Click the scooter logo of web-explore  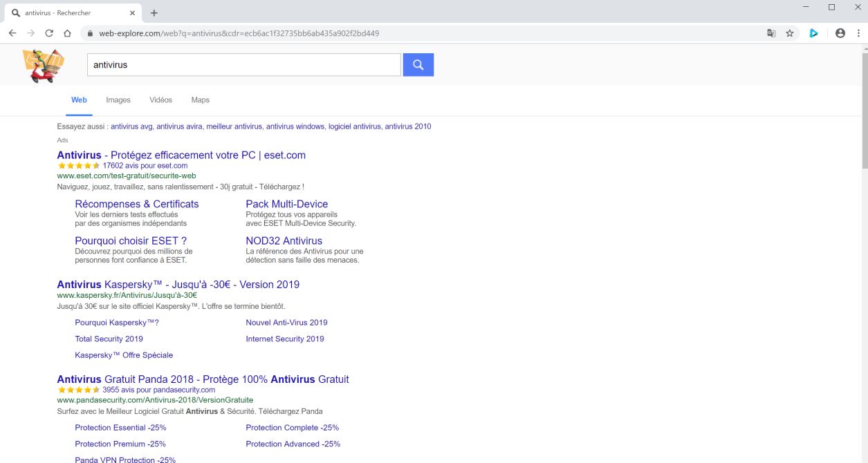pyautogui.click(x=43, y=66)
